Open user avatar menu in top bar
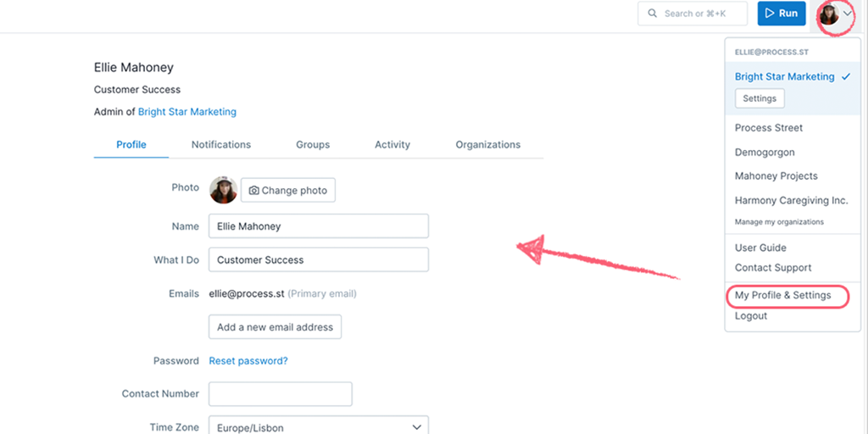The image size is (868, 434). pos(829,14)
